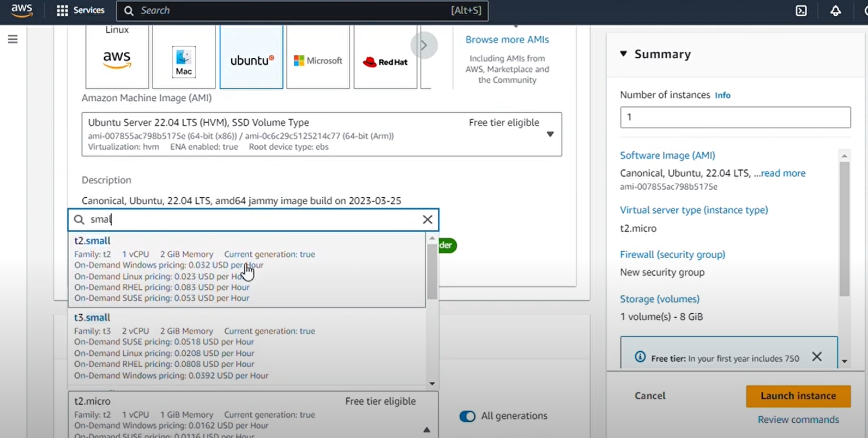Screen dimensions: 868x438
Task: Open the Services grid menu
Action: tap(81, 10)
